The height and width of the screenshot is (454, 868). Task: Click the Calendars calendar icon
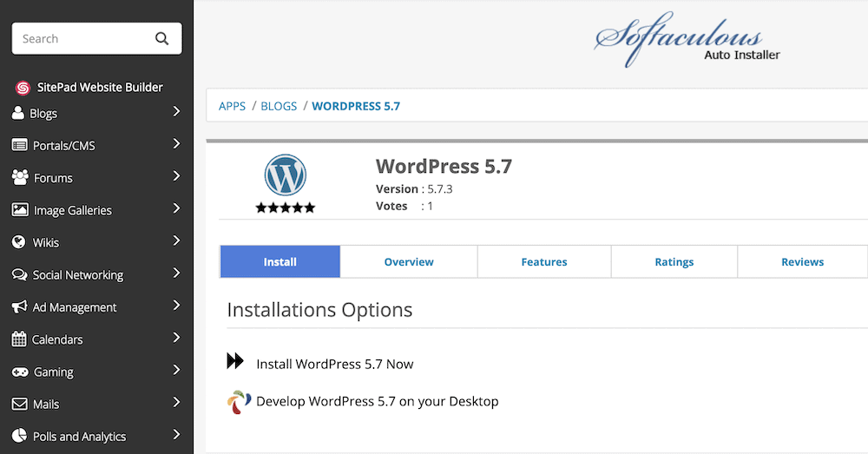click(x=19, y=339)
